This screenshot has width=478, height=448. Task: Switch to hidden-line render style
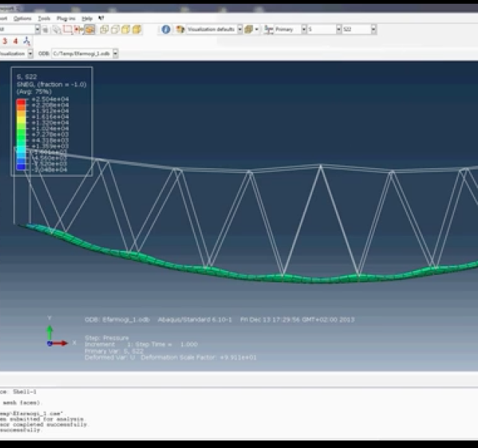coord(115,29)
